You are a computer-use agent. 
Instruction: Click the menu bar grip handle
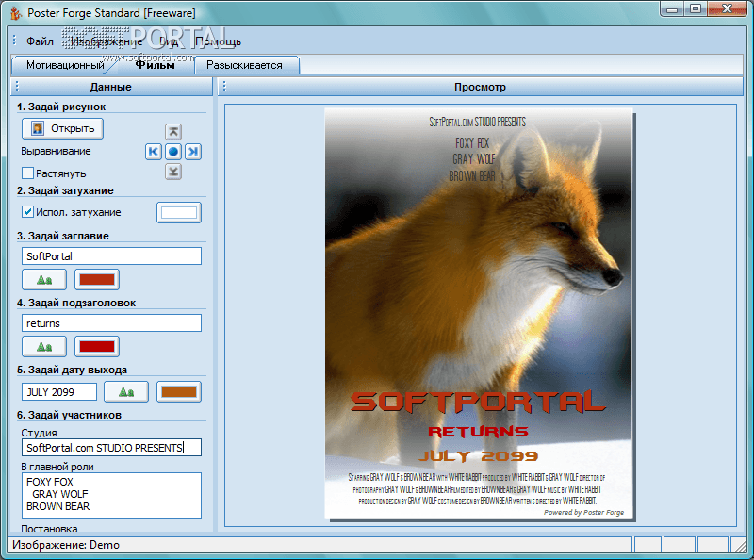14,41
